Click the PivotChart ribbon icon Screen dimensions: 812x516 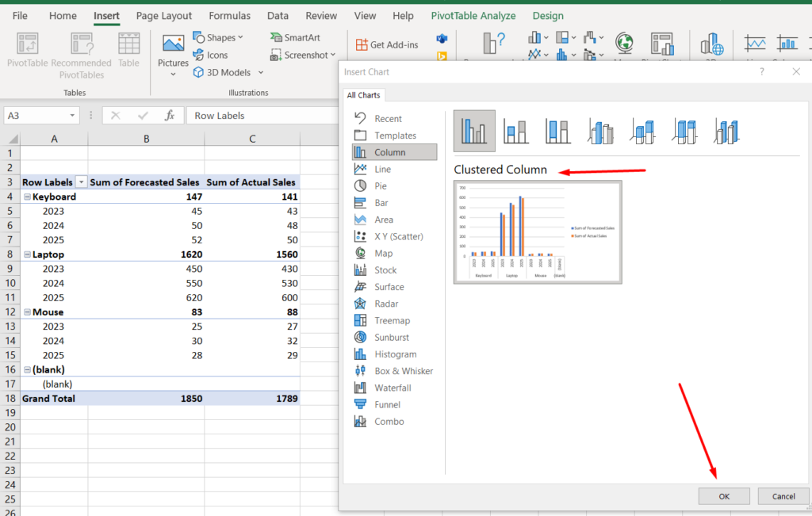coord(662,44)
